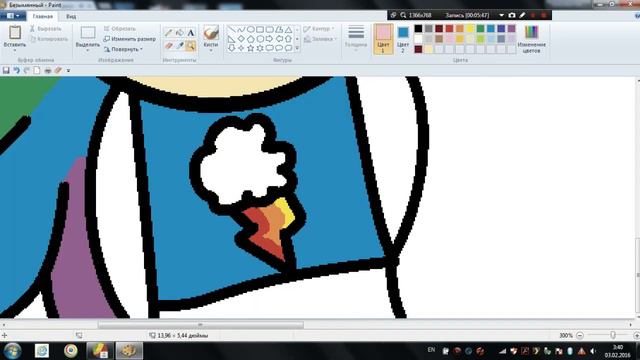Screen dimensions: 640x360
Task: Open the Thickness (Толщина) dropdown
Action: click(356, 38)
